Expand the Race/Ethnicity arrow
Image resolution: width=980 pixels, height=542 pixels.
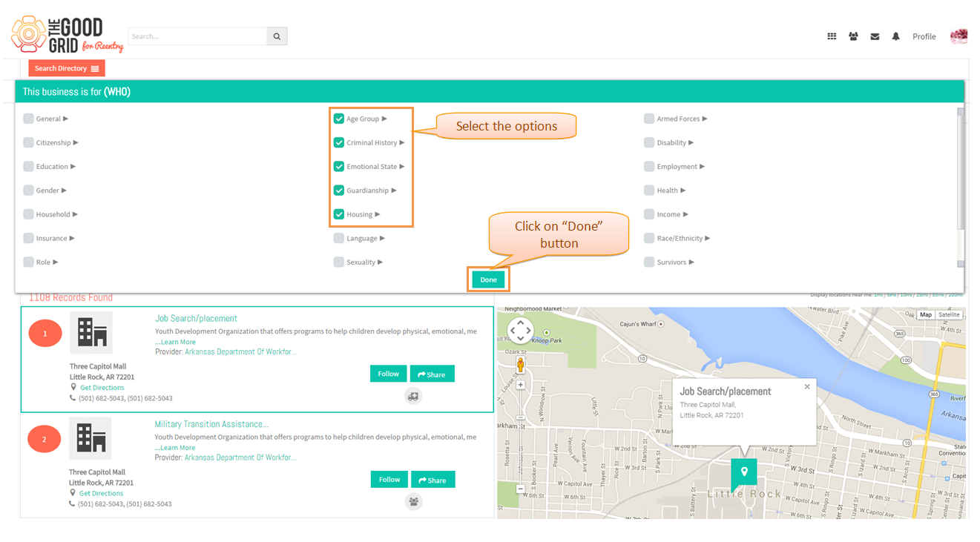point(708,238)
